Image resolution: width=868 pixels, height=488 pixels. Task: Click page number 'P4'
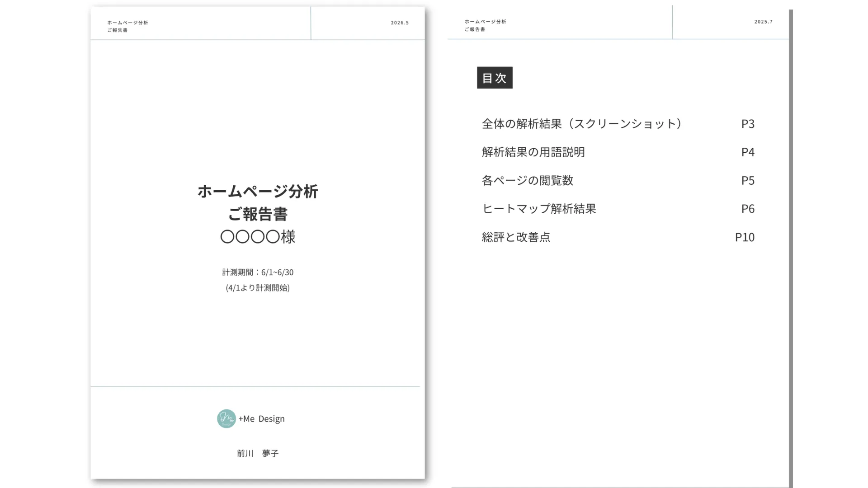748,152
